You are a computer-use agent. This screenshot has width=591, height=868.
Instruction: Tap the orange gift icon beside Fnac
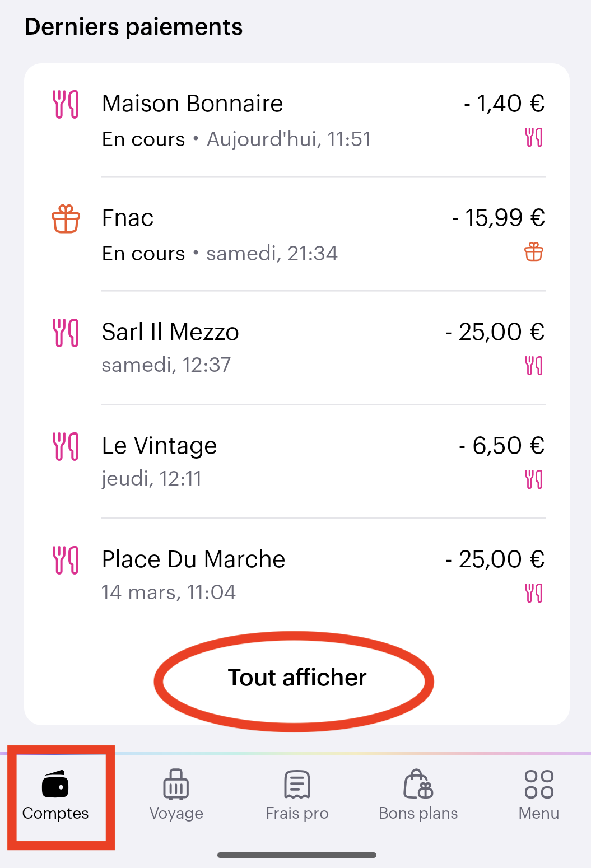[66, 219]
